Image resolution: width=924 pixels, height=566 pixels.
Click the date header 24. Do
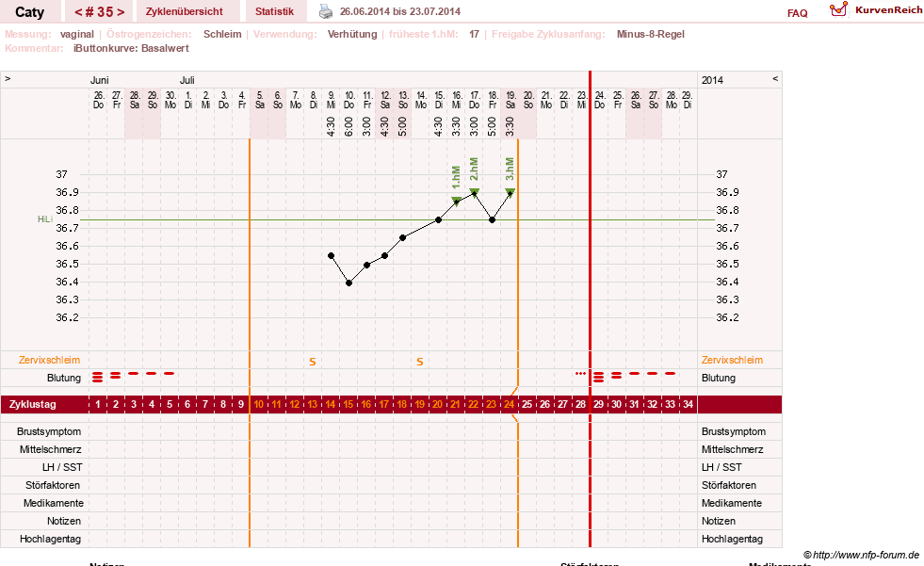click(x=599, y=100)
